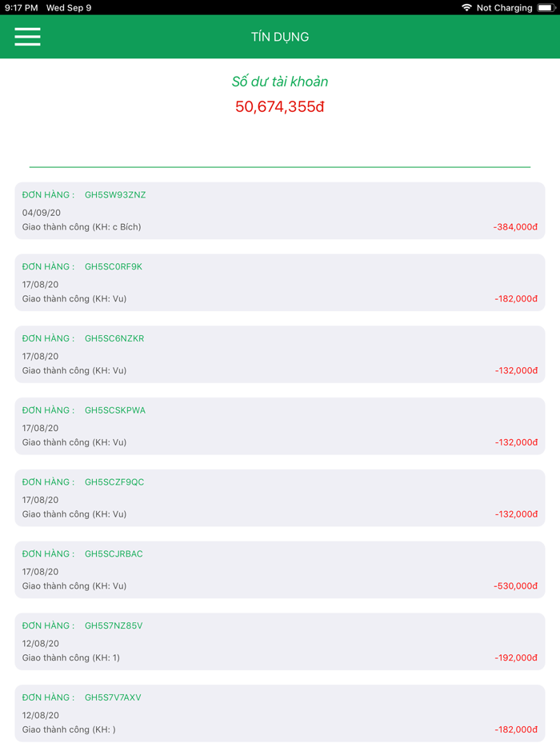Tap the -384,000đ transaction amount

[515, 227]
